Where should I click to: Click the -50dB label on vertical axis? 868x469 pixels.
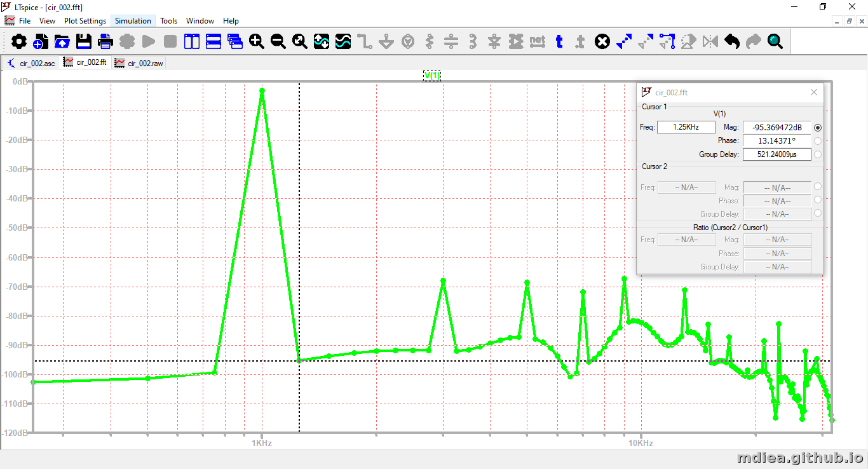tap(18, 228)
